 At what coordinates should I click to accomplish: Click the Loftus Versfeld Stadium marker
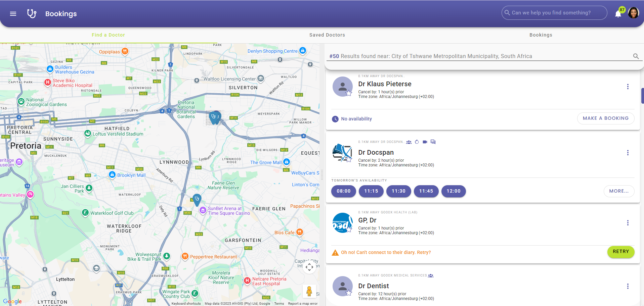click(88, 134)
